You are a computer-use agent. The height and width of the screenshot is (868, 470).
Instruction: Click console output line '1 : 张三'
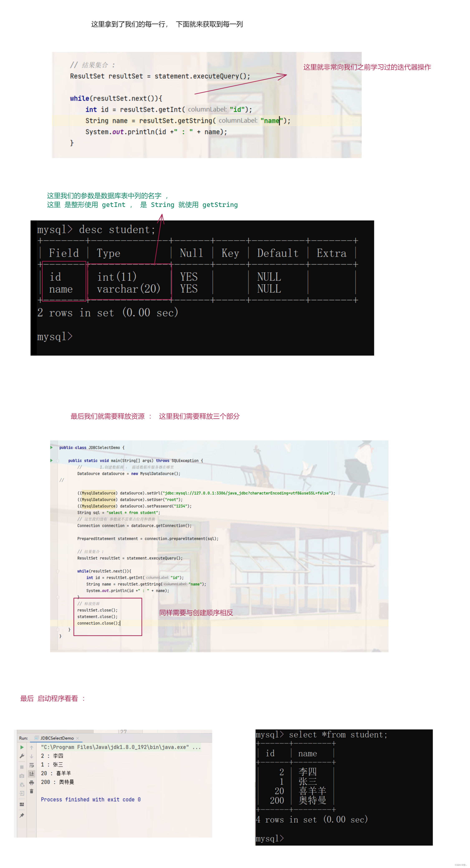coord(52,765)
